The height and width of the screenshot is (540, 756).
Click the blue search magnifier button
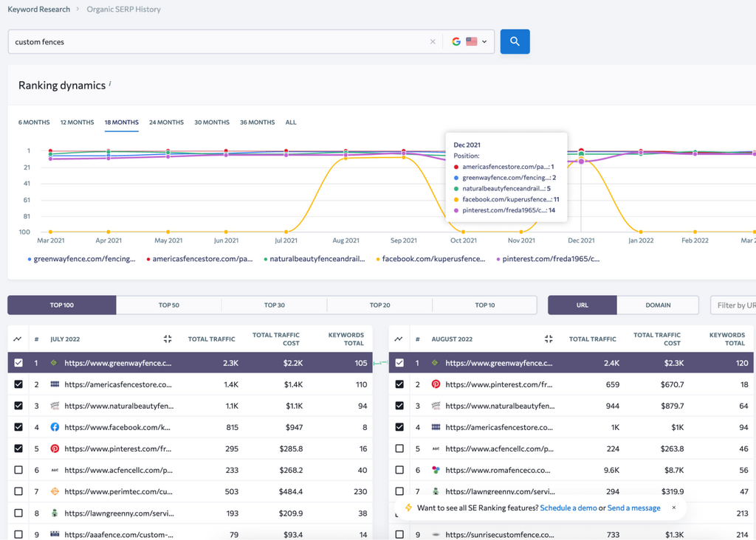(515, 42)
